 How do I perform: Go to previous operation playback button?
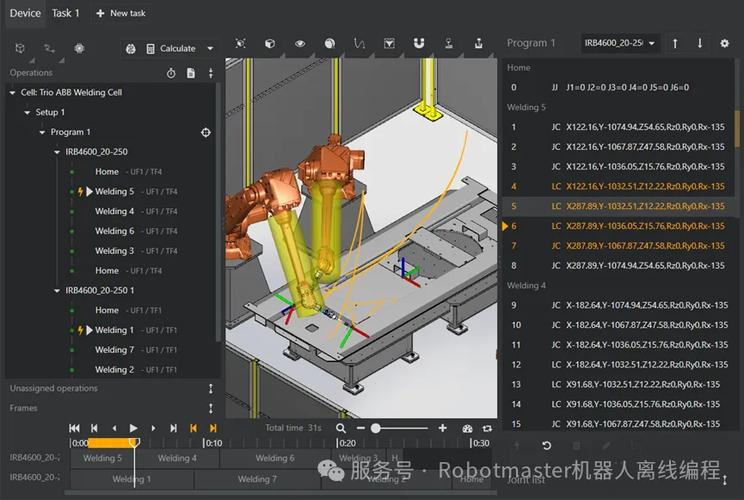(94, 428)
